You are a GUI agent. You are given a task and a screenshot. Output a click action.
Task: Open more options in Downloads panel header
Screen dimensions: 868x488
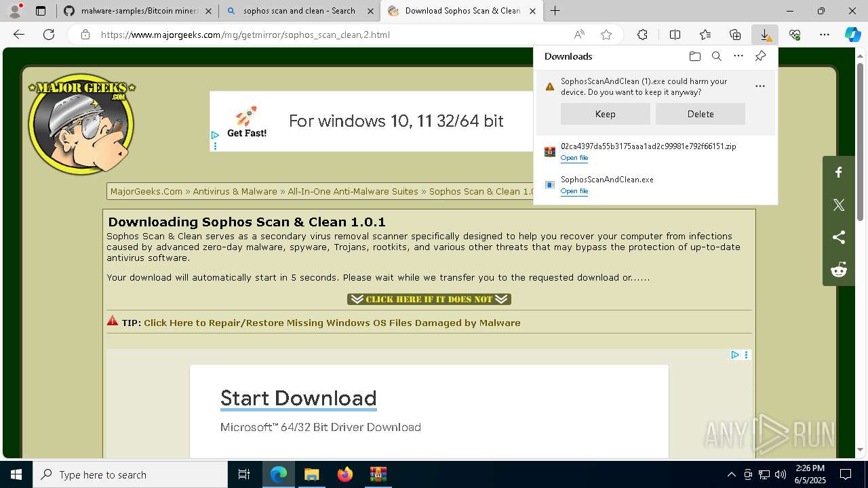click(738, 56)
